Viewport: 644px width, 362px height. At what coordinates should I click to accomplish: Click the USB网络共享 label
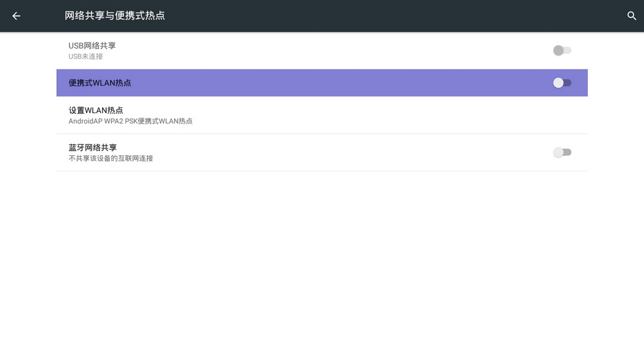(x=92, y=45)
